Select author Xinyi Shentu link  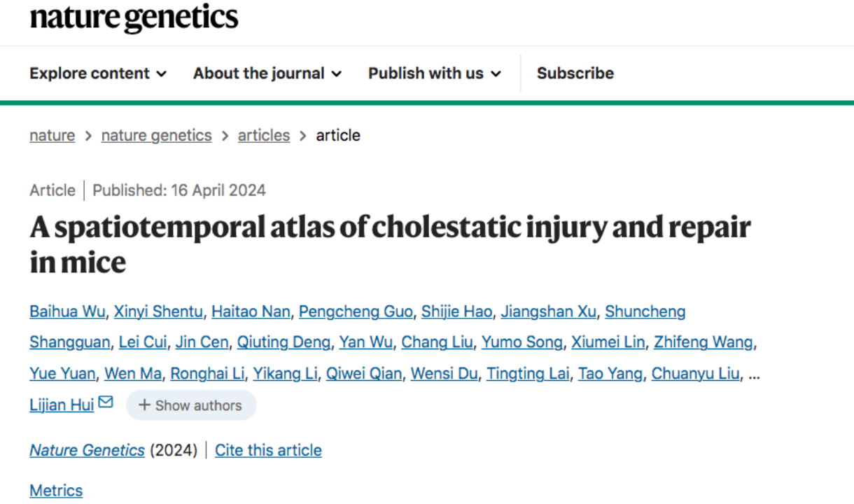click(x=158, y=311)
